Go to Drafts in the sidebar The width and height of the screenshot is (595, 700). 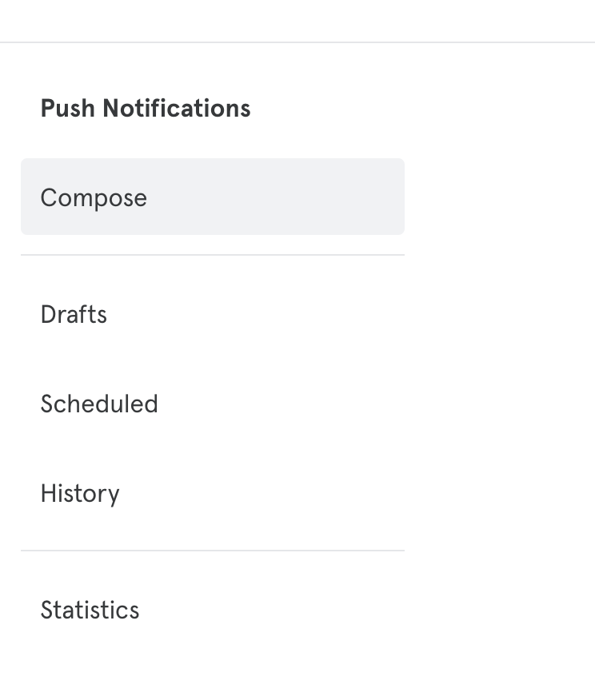click(74, 314)
